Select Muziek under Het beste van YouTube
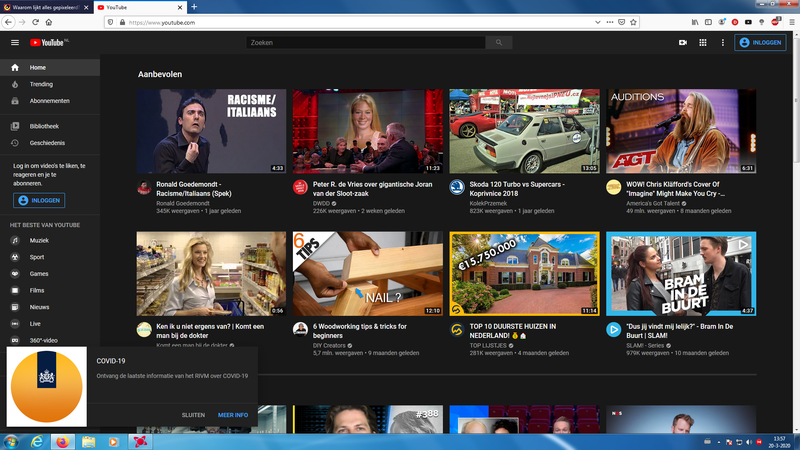This screenshot has width=800, height=450. pyautogui.click(x=39, y=241)
